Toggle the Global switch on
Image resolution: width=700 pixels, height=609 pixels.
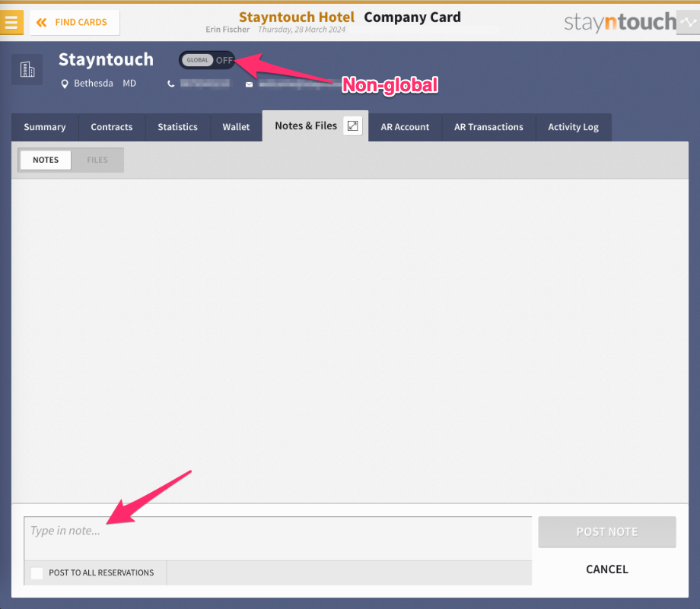[x=207, y=60]
